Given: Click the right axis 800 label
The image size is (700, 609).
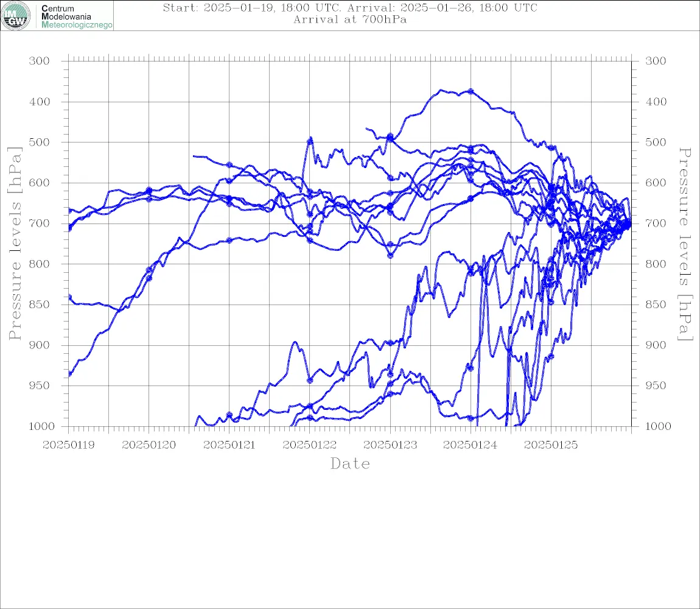Looking at the screenshot, I should coord(656,264).
